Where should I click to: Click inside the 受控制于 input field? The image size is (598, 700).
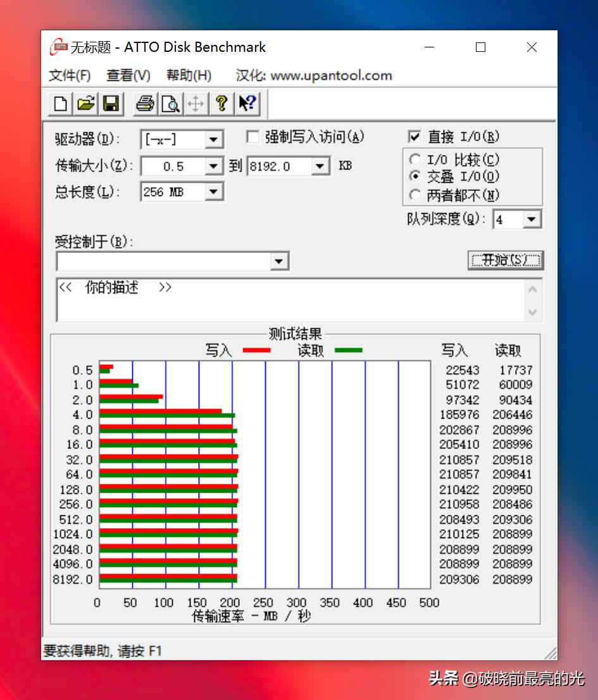(x=158, y=261)
